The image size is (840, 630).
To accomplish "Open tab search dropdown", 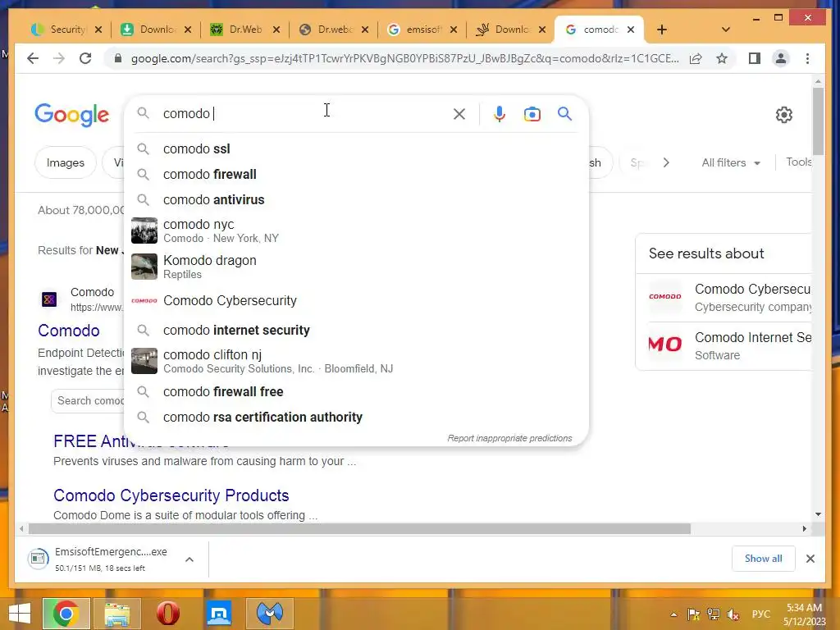I will point(725,30).
